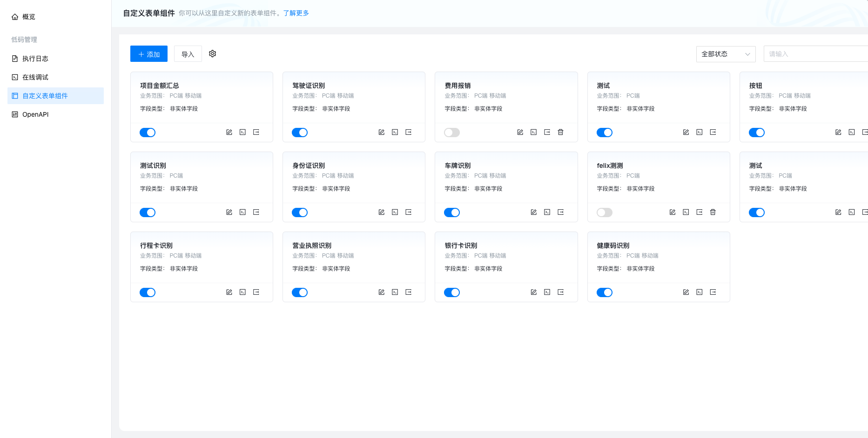Edit the 健康码识别 component
This screenshot has width=868, height=438.
click(x=686, y=292)
